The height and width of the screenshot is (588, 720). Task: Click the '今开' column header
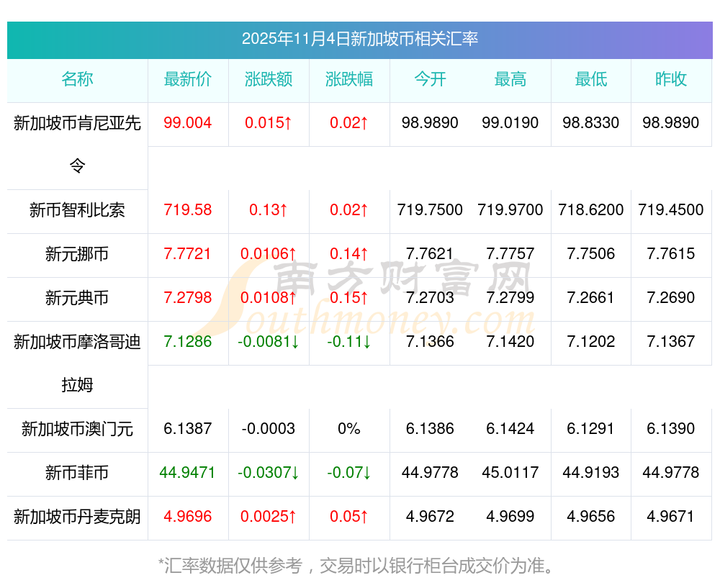coord(430,79)
